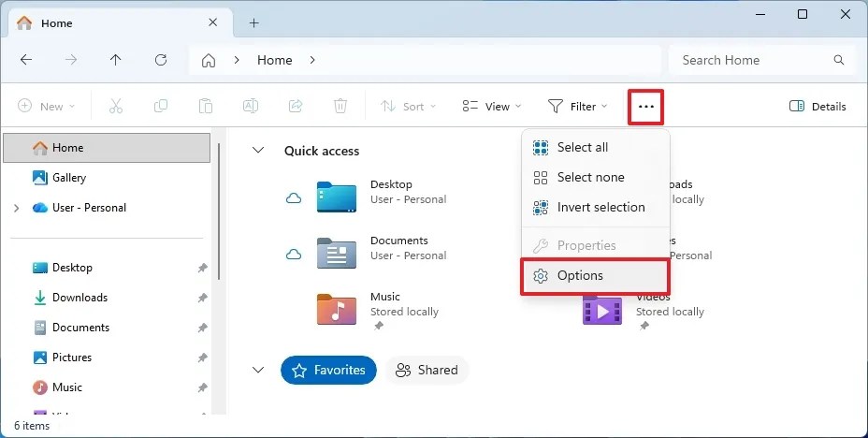Viewport: 868px width, 438px height.
Task: Click the Stored locally text under Music
Action: (404, 312)
